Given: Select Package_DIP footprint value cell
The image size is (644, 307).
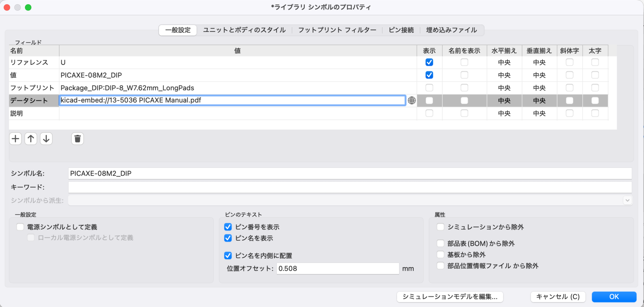Looking at the screenshot, I should pos(238,88).
